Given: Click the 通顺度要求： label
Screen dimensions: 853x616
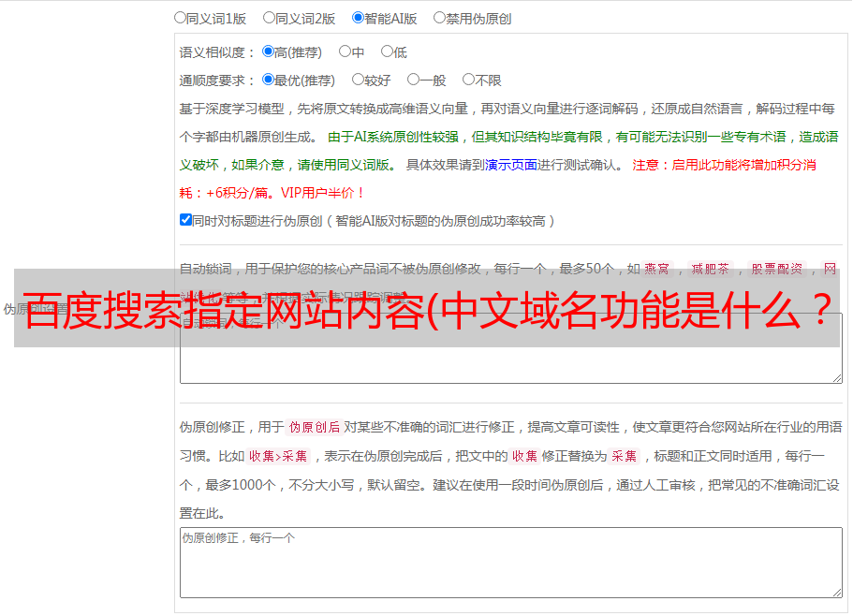Looking at the screenshot, I should 217,81.
